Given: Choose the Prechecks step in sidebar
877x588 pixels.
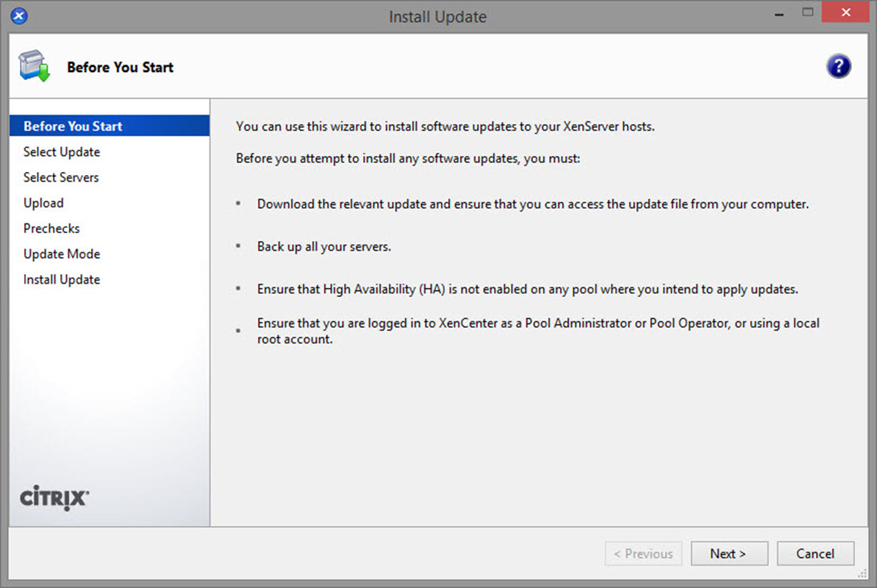Looking at the screenshot, I should [51, 229].
